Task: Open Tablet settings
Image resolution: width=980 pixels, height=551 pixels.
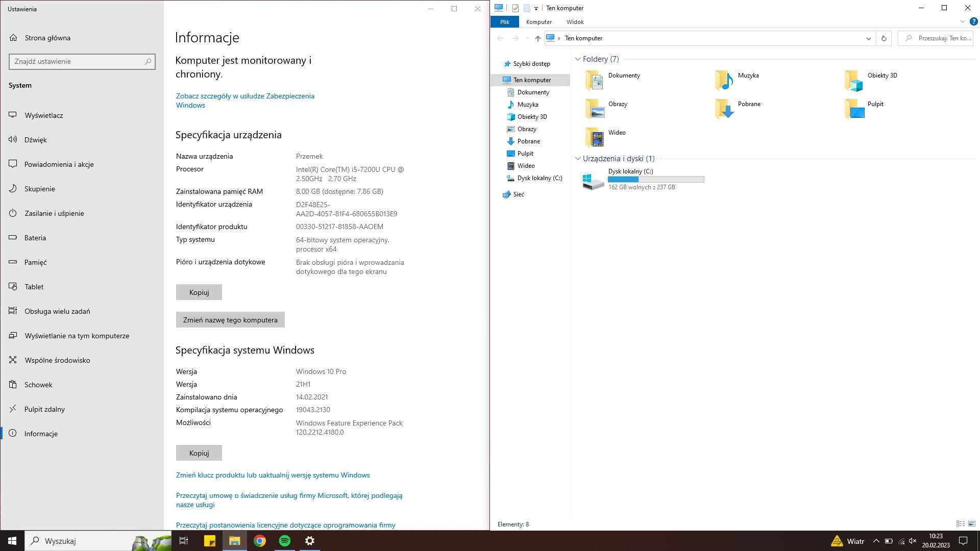Action: [x=82, y=287]
